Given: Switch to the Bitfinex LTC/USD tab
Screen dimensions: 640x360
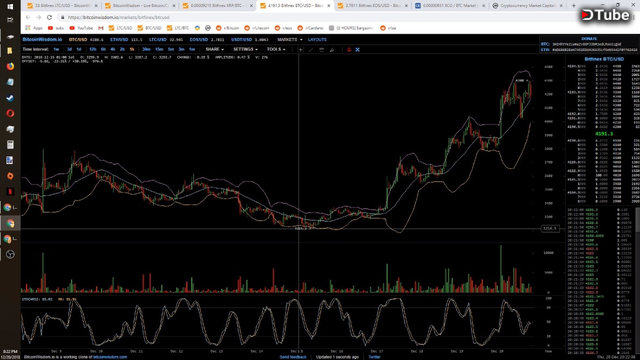Looking at the screenshot, I should (61, 6).
